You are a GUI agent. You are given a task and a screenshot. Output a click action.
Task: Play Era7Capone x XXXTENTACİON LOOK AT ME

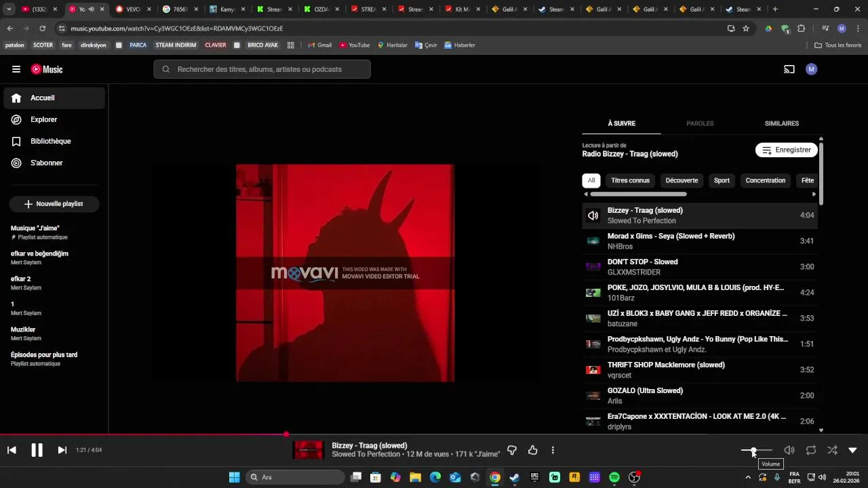tap(700, 421)
